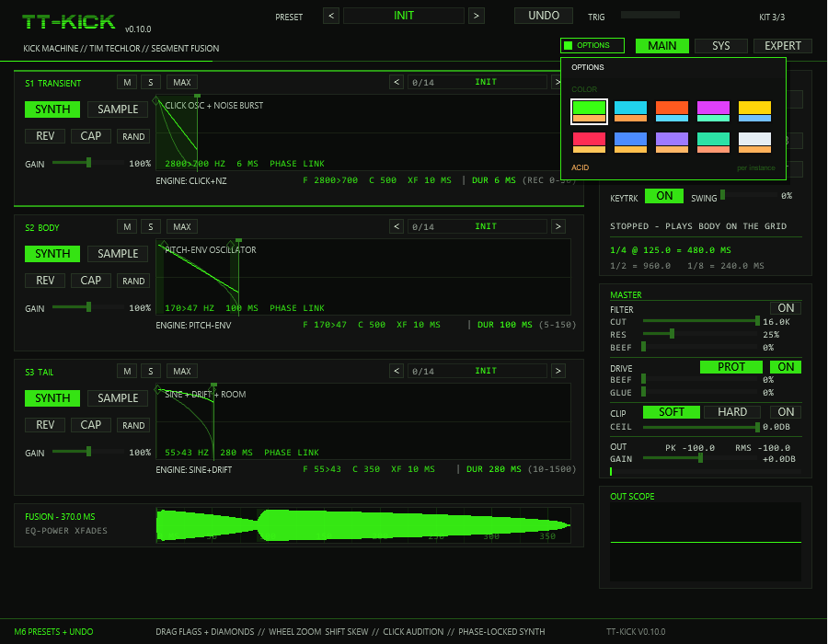Reverse the S2 Body segment with REV

pyautogui.click(x=45, y=281)
